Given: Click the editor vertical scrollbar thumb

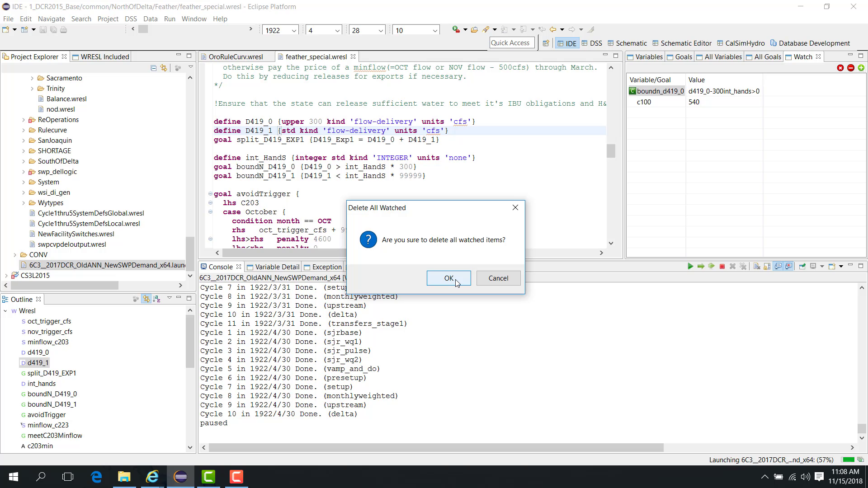Looking at the screenshot, I should pyautogui.click(x=611, y=150).
